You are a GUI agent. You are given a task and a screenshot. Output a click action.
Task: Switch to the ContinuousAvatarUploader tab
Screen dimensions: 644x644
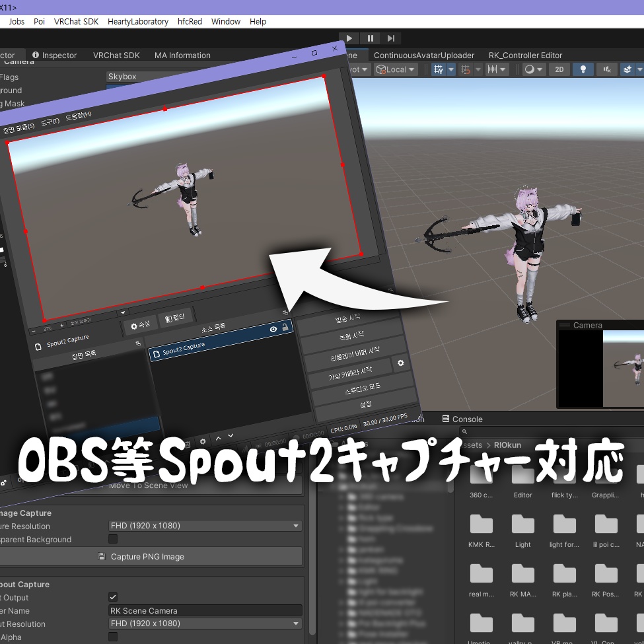coord(424,55)
